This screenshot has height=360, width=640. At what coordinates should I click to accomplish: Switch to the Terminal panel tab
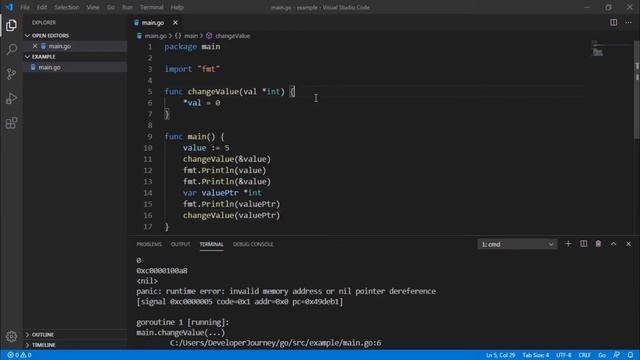tap(211, 244)
